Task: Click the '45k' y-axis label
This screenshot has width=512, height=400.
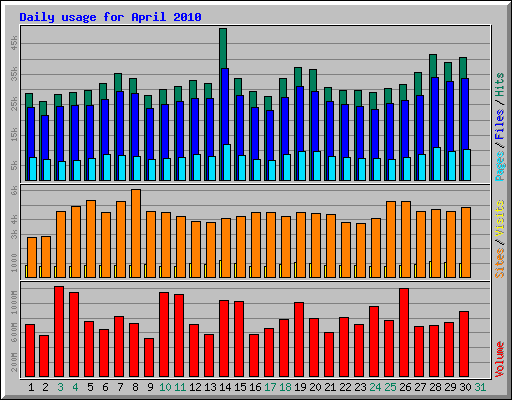Action: (x=14, y=43)
